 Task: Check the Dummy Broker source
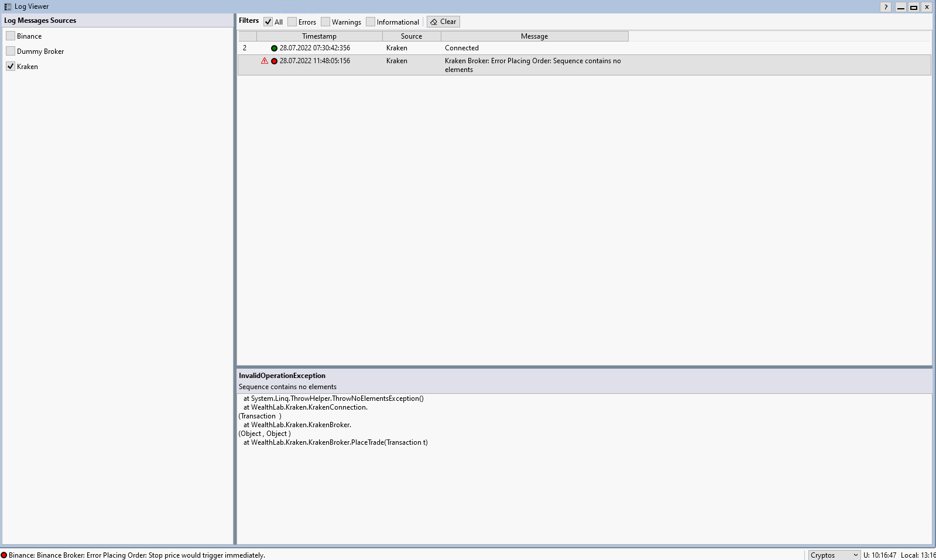[x=11, y=51]
